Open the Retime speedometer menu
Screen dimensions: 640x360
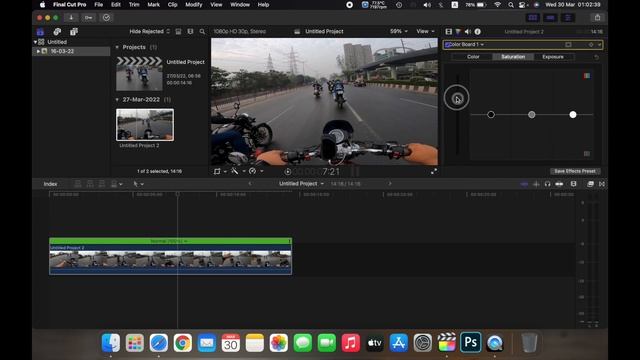[x=255, y=171]
